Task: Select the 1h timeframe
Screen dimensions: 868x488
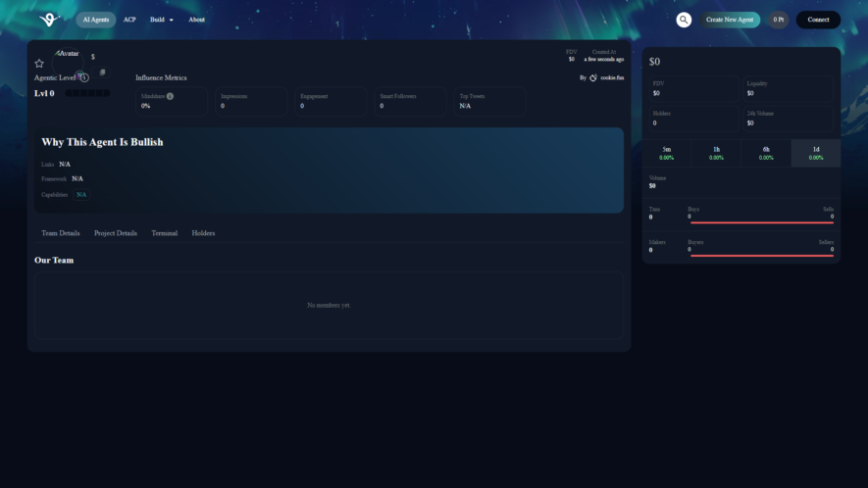Action: 716,153
